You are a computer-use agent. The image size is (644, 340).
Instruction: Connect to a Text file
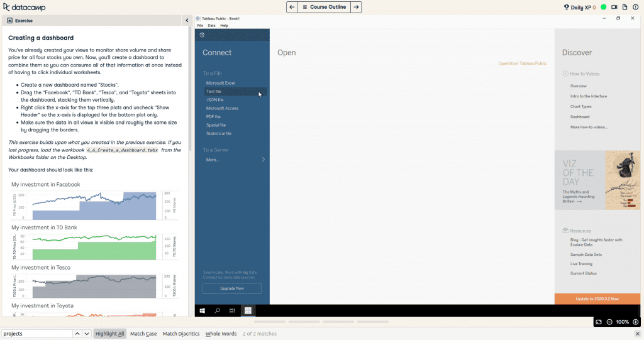tap(236, 92)
